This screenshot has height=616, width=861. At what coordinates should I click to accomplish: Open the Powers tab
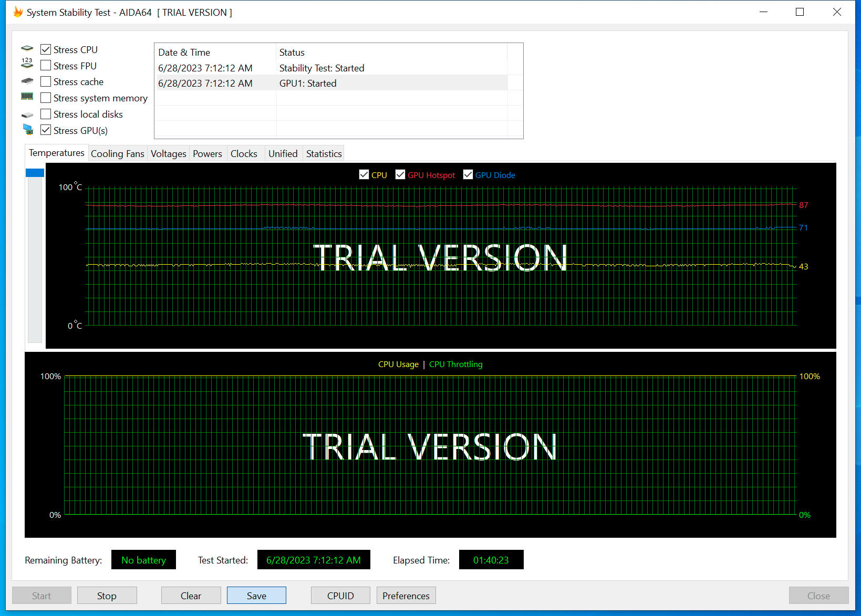(208, 154)
